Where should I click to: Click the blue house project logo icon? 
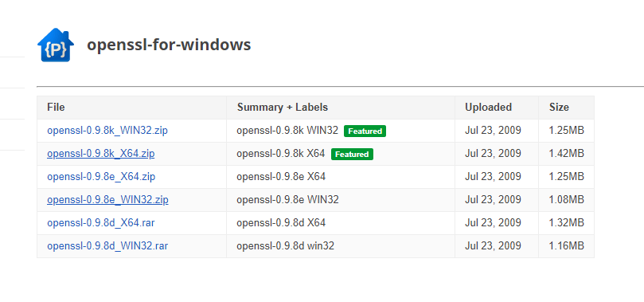click(56, 45)
